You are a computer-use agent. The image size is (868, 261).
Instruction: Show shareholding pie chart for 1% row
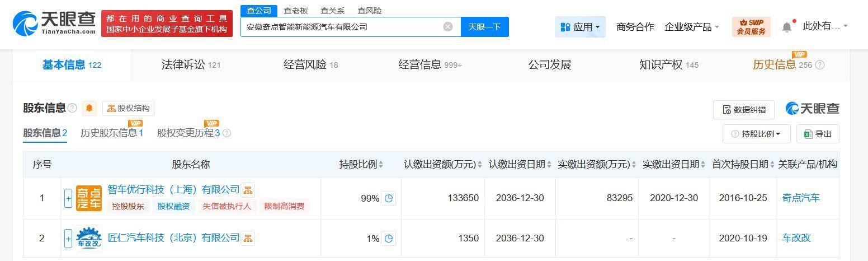389,239
